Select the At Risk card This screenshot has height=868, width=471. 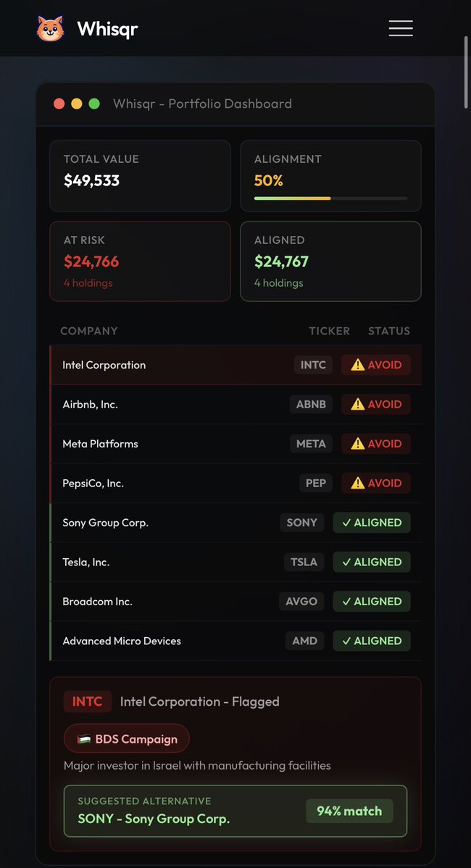pyautogui.click(x=140, y=261)
